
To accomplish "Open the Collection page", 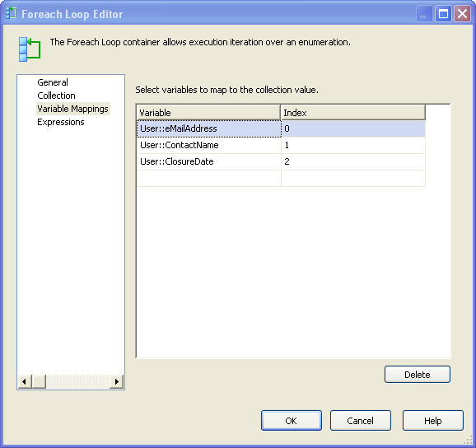I will (x=56, y=96).
